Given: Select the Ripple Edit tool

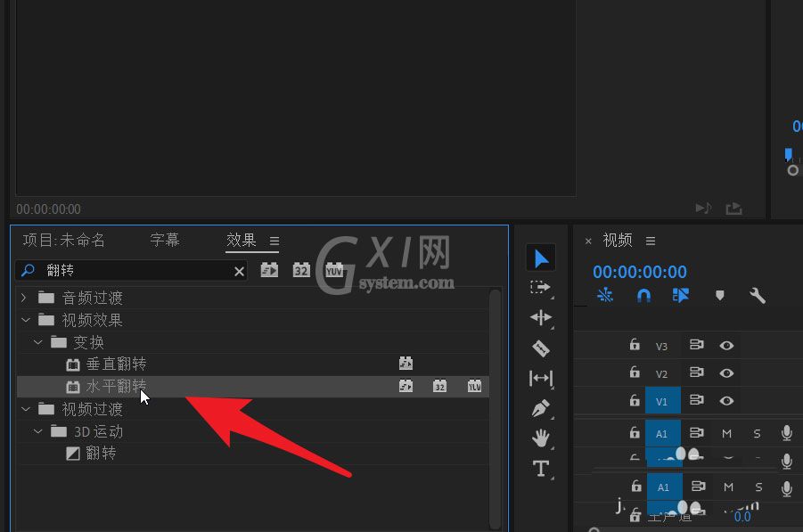Looking at the screenshot, I should pyautogui.click(x=541, y=317).
